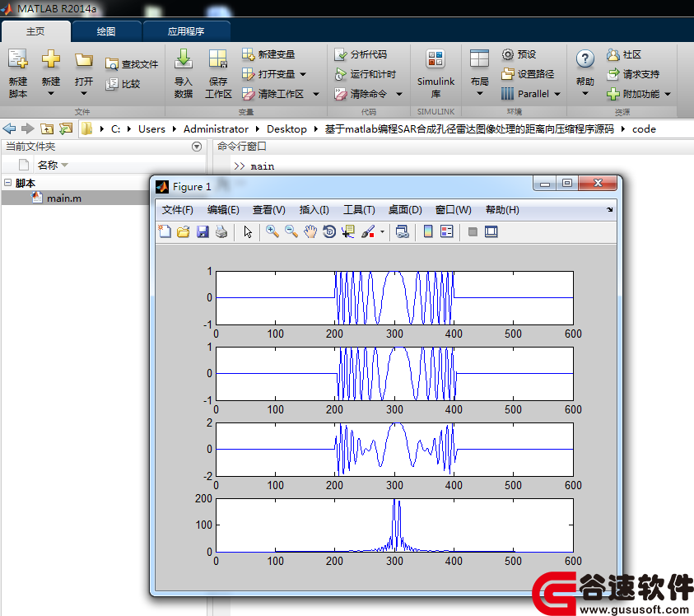Expand Add-Ons (附加功能) dropdown

[x=668, y=94]
